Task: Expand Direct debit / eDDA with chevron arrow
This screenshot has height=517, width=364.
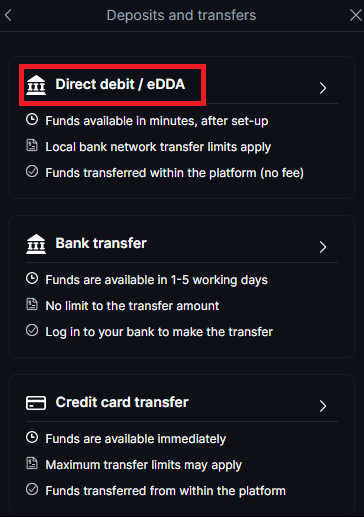Action: click(323, 88)
